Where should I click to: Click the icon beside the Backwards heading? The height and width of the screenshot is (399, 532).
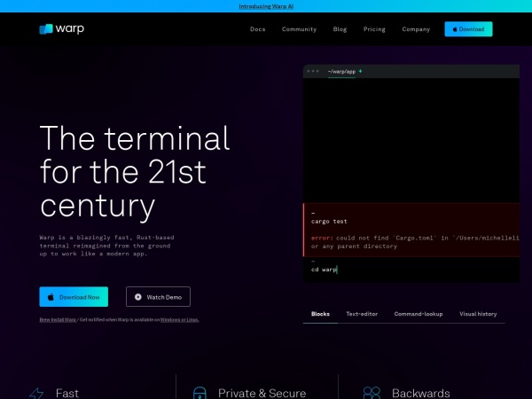pyautogui.click(x=372, y=393)
